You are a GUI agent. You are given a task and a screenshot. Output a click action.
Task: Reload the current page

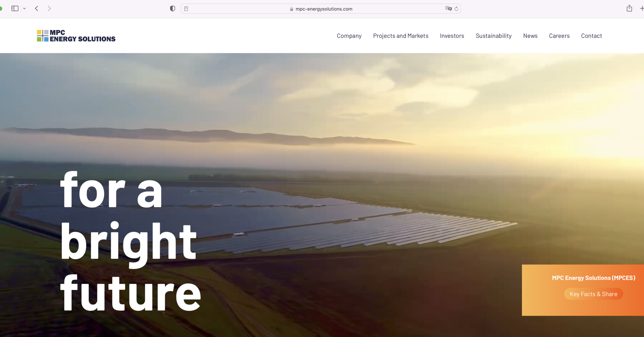(457, 9)
